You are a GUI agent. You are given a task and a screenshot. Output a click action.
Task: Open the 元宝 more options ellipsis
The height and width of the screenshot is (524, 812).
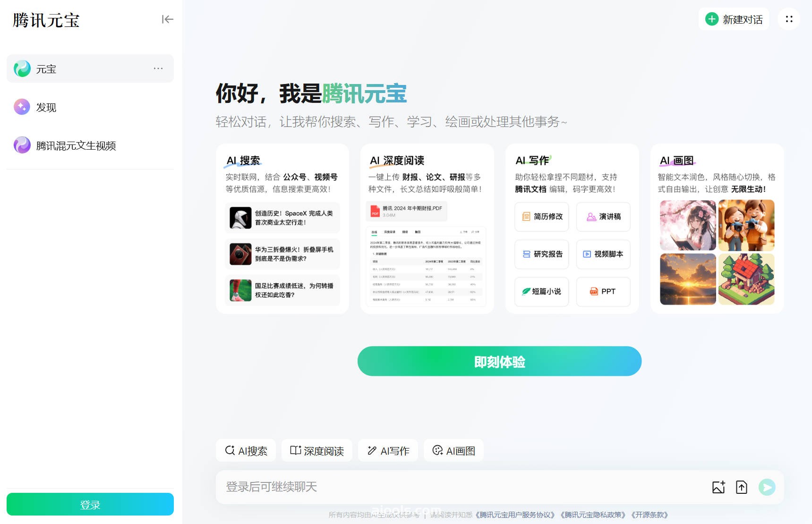pyautogui.click(x=158, y=68)
